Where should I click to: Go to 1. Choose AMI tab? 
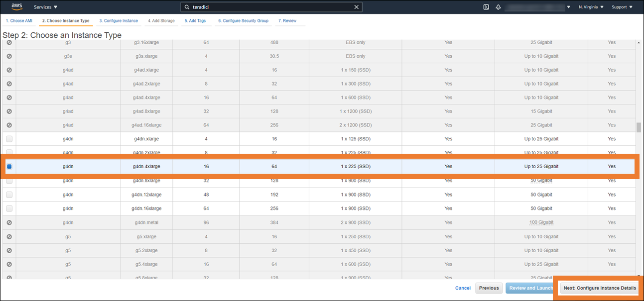19,21
